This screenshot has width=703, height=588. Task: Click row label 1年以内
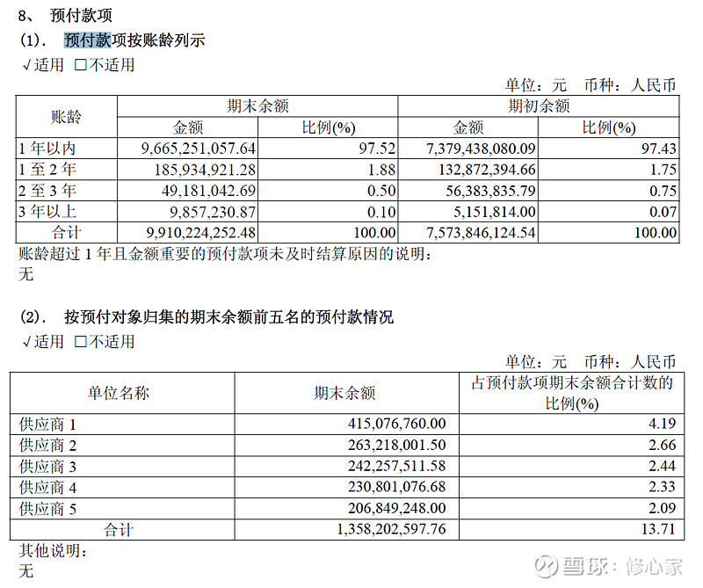pyautogui.click(x=47, y=149)
